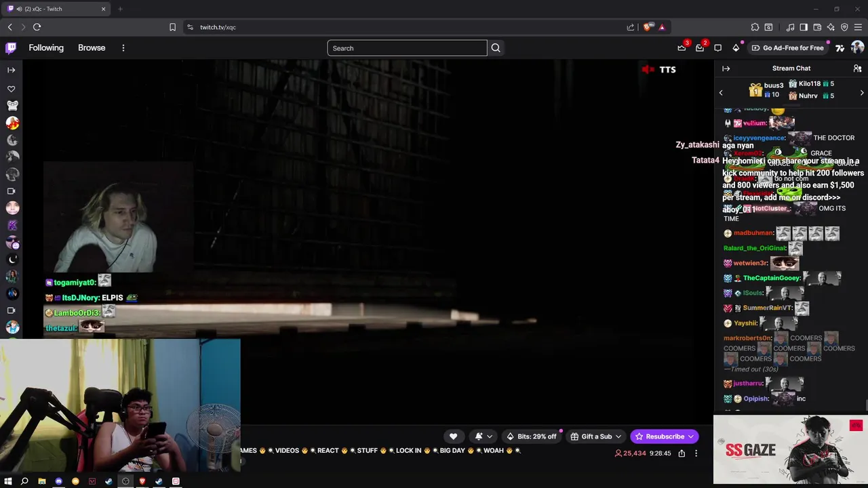868x488 pixels.
Task: Click the Twitch logo home icon
Action: (11, 47)
